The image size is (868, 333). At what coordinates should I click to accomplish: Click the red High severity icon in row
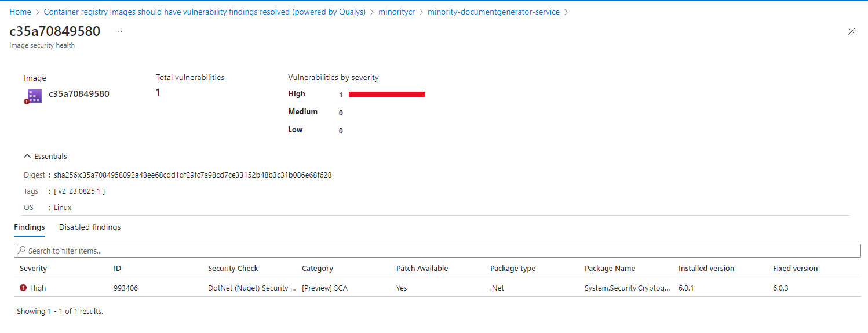23,288
